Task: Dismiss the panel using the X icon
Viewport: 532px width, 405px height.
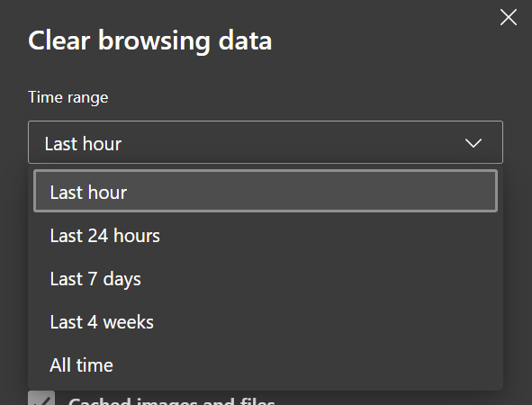Action: click(x=509, y=17)
